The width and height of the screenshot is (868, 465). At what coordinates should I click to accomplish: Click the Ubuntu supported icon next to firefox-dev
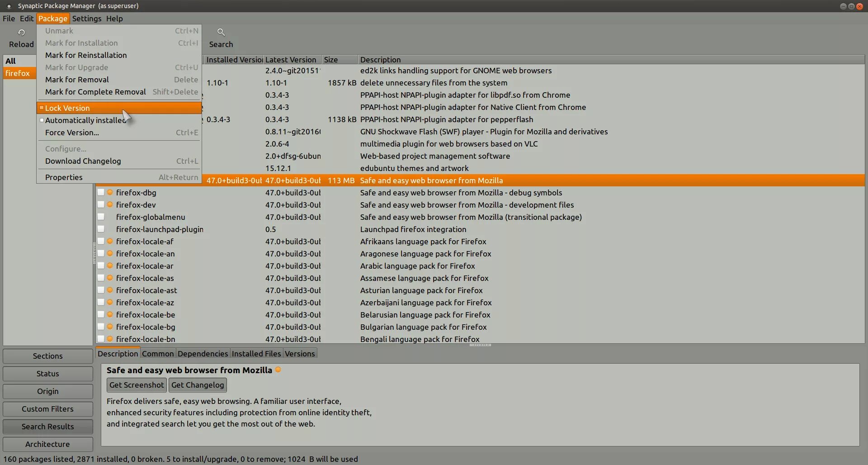click(110, 204)
